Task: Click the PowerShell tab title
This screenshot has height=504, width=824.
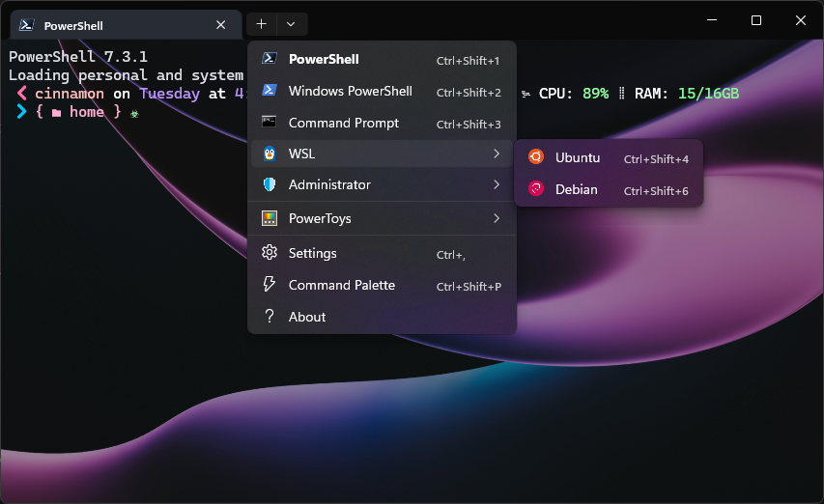Action: click(73, 26)
